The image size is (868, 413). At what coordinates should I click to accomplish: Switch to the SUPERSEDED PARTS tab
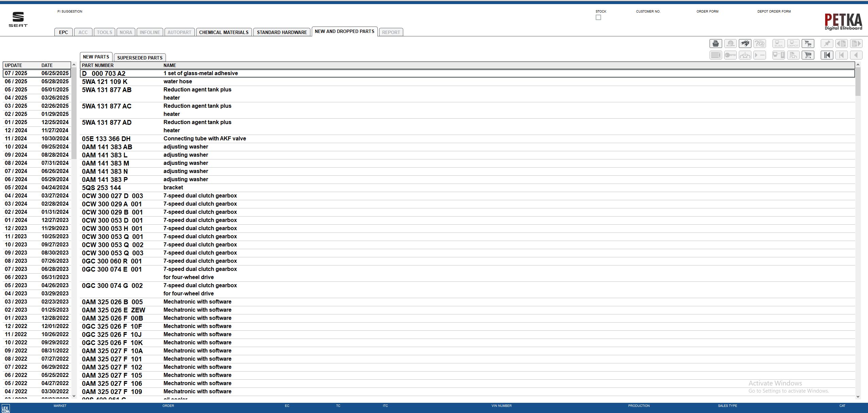[x=139, y=57]
